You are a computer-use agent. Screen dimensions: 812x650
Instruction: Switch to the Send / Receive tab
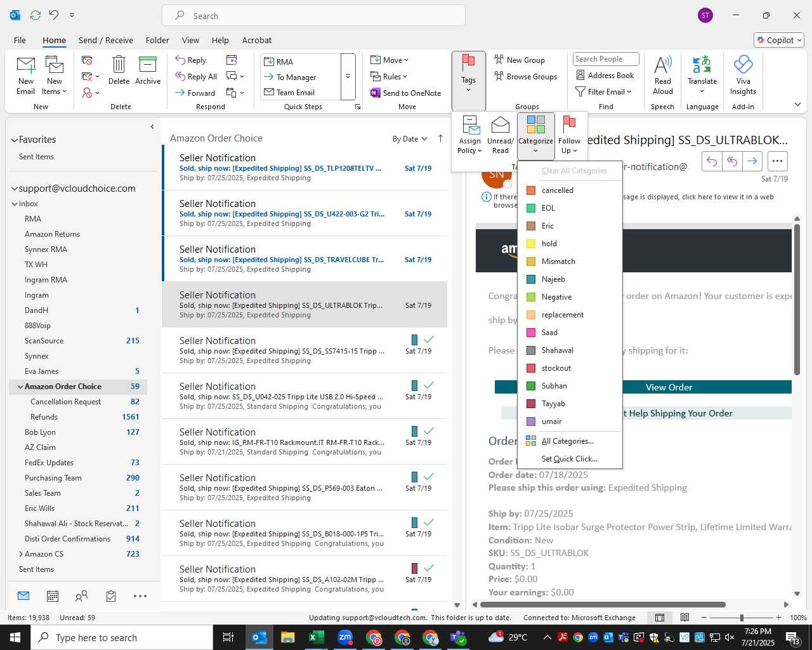(x=106, y=40)
